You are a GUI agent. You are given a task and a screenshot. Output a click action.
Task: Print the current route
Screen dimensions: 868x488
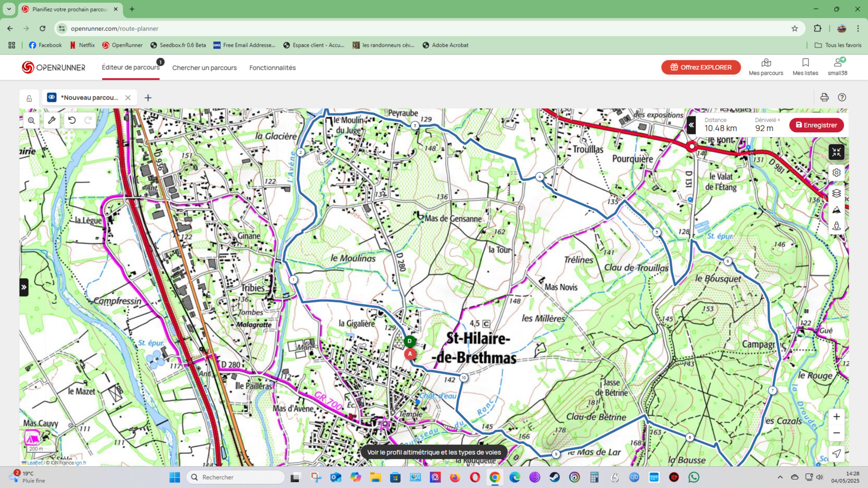[824, 98]
